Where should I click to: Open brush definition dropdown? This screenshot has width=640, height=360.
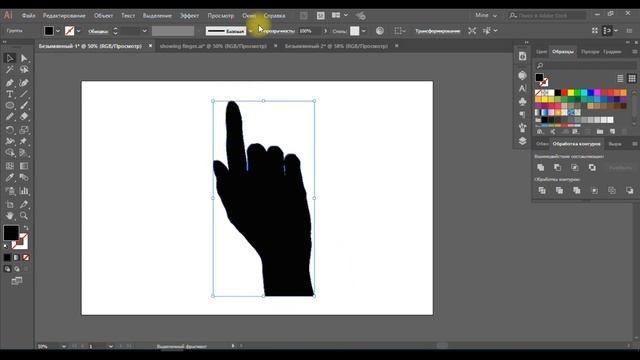click(250, 31)
